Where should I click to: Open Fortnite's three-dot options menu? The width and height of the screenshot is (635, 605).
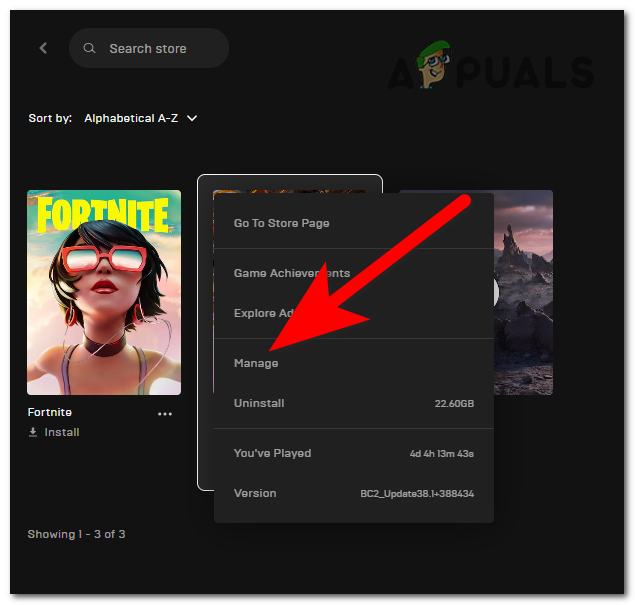coord(165,414)
